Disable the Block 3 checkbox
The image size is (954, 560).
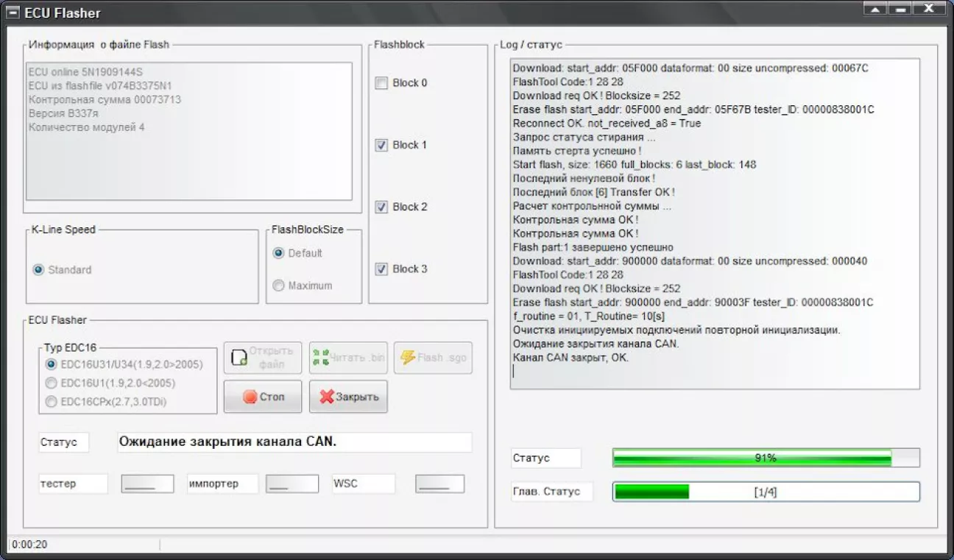pos(381,269)
